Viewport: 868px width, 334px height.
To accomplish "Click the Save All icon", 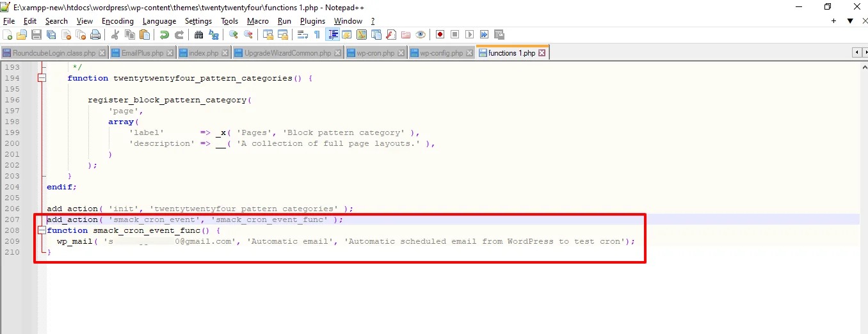I will click(51, 35).
